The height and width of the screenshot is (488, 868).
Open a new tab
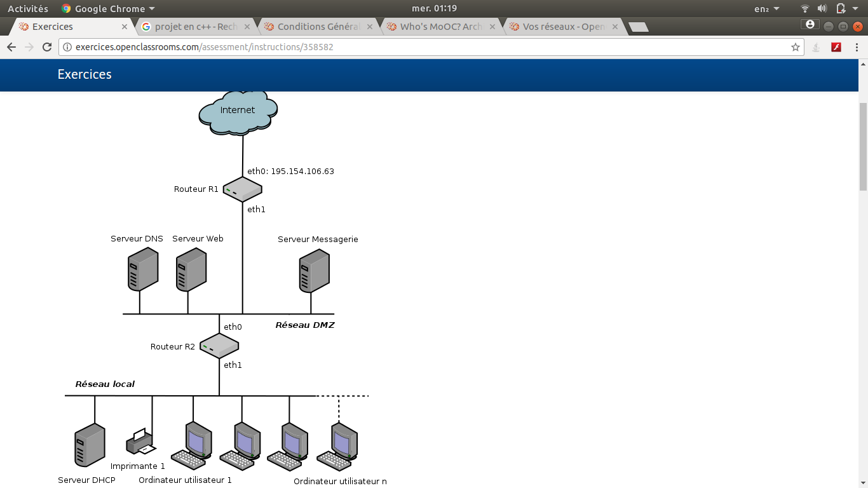pyautogui.click(x=638, y=27)
